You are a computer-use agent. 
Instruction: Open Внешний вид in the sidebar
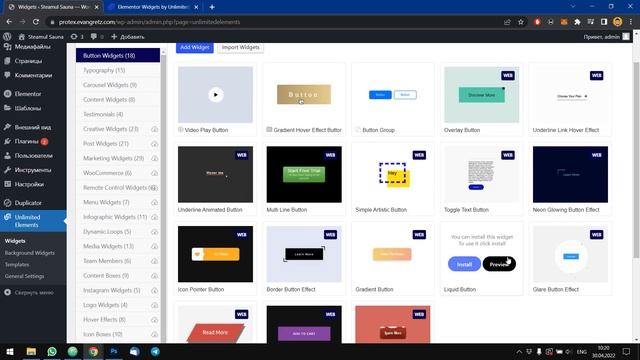pyautogui.click(x=33, y=127)
